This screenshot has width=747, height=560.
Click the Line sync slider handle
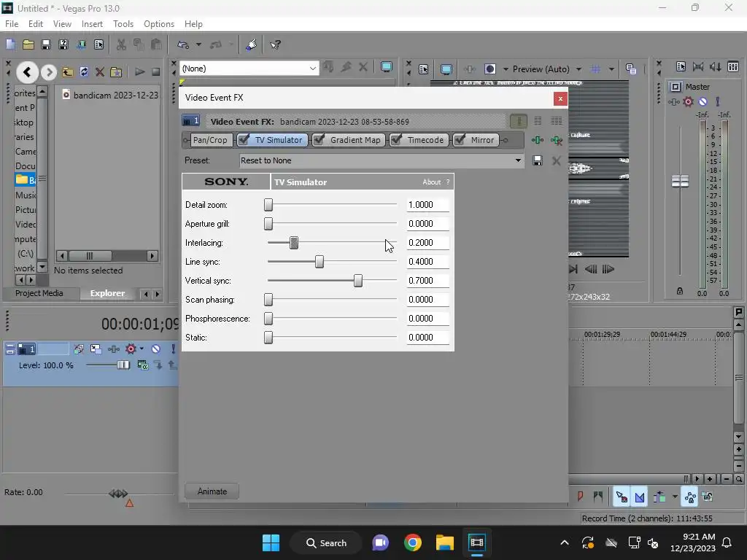coord(320,262)
